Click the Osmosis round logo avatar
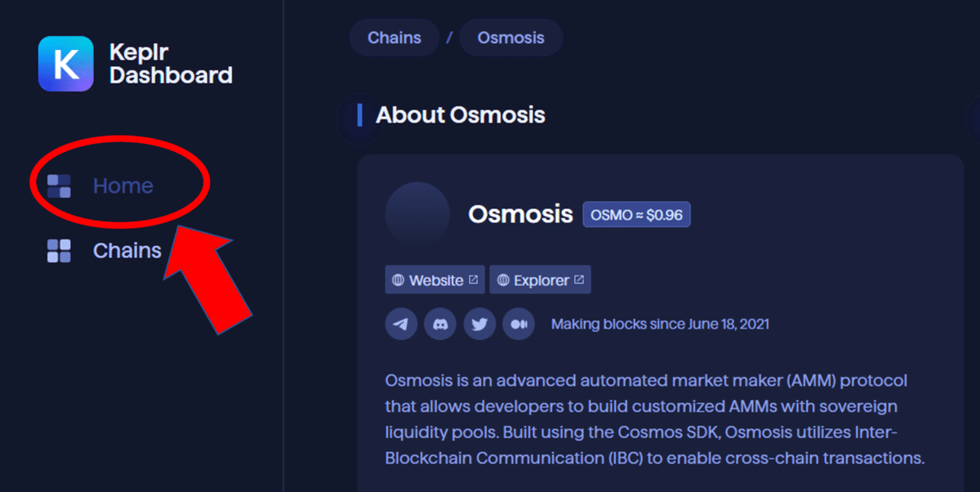This screenshot has height=492, width=980. pyautogui.click(x=417, y=214)
